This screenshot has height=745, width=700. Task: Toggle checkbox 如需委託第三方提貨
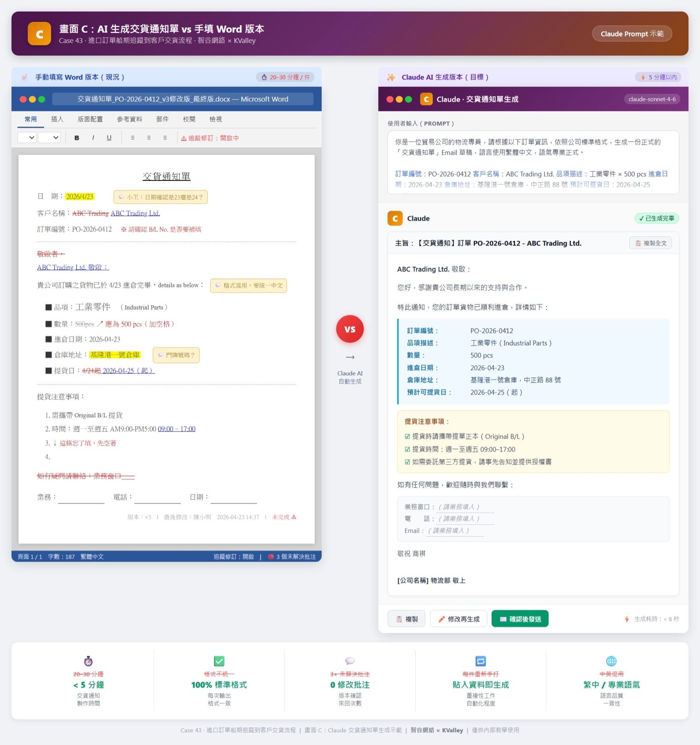point(407,462)
